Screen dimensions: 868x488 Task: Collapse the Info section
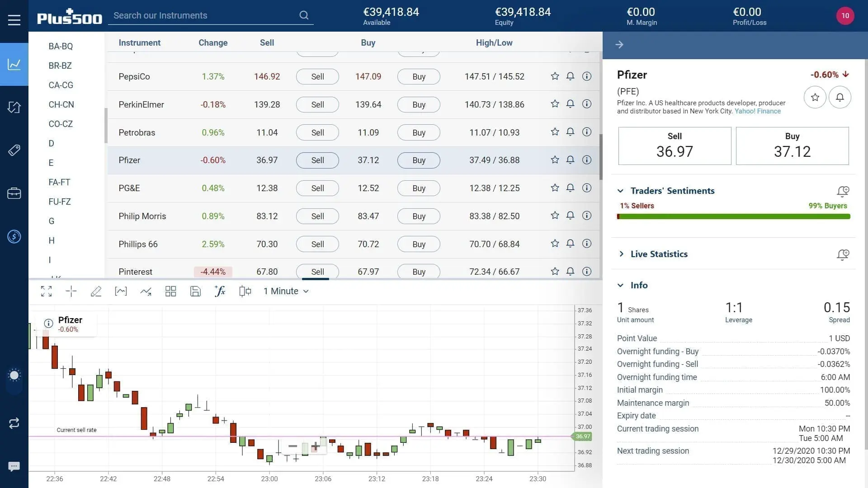click(x=620, y=285)
